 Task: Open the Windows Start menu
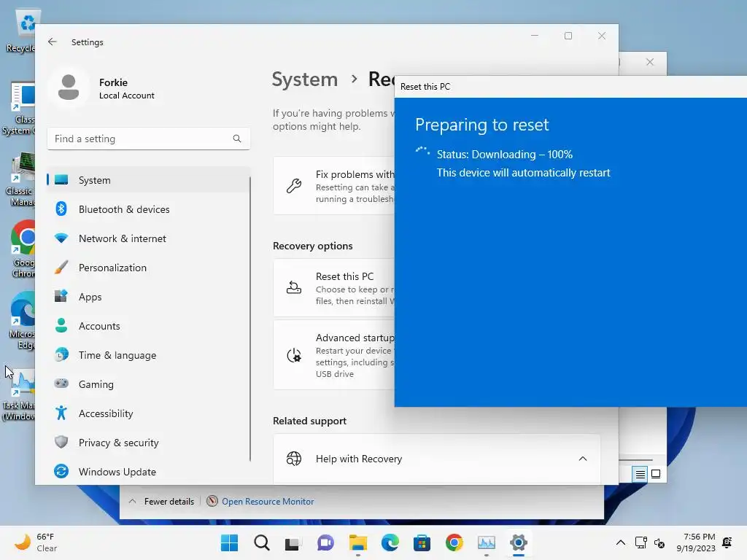coord(229,542)
